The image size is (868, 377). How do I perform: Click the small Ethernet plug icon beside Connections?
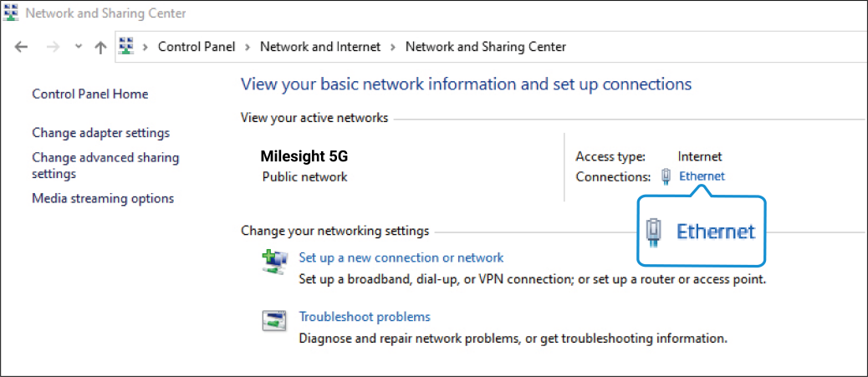666,176
